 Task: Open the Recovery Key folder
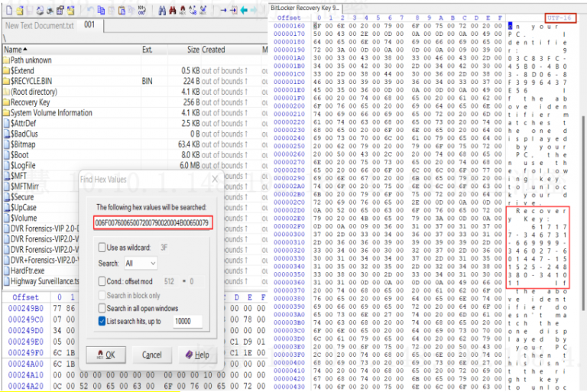[x=30, y=102]
